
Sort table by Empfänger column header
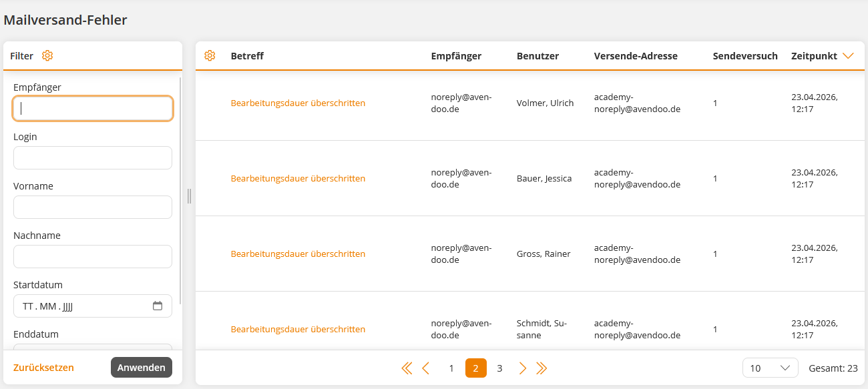(456, 56)
